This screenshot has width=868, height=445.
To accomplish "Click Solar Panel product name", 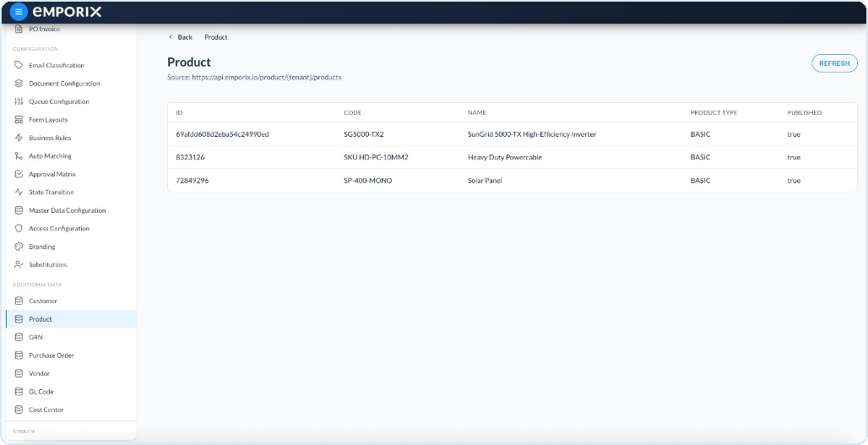I will point(485,181).
